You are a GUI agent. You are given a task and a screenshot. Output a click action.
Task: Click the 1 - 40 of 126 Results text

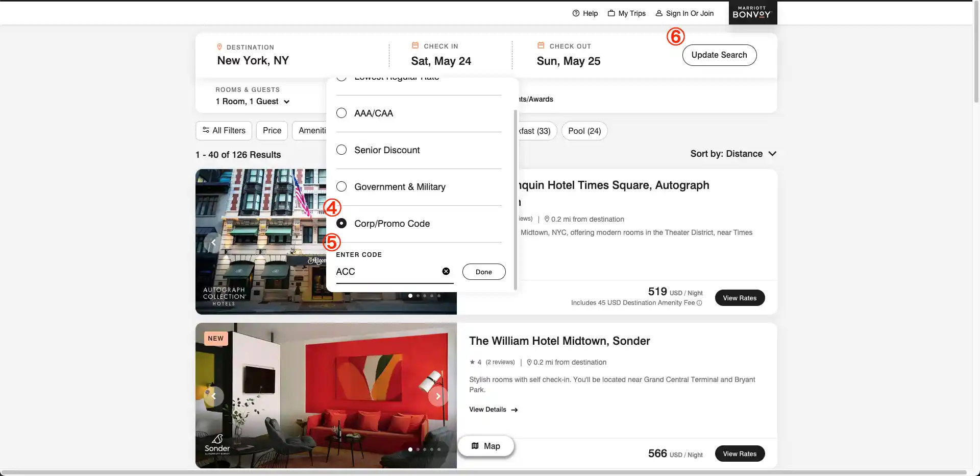[x=238, y=155]
